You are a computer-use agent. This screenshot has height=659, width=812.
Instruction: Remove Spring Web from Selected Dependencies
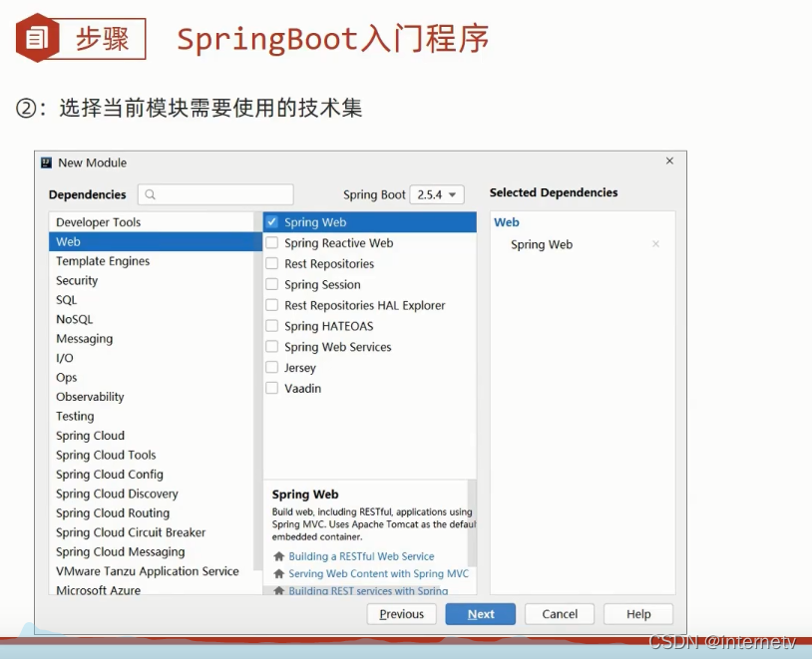pyautogui.click(x=655, y=244)
